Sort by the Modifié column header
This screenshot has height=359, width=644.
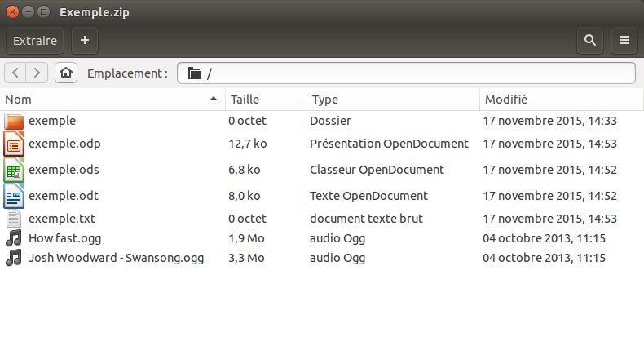(x=559, y=99)
